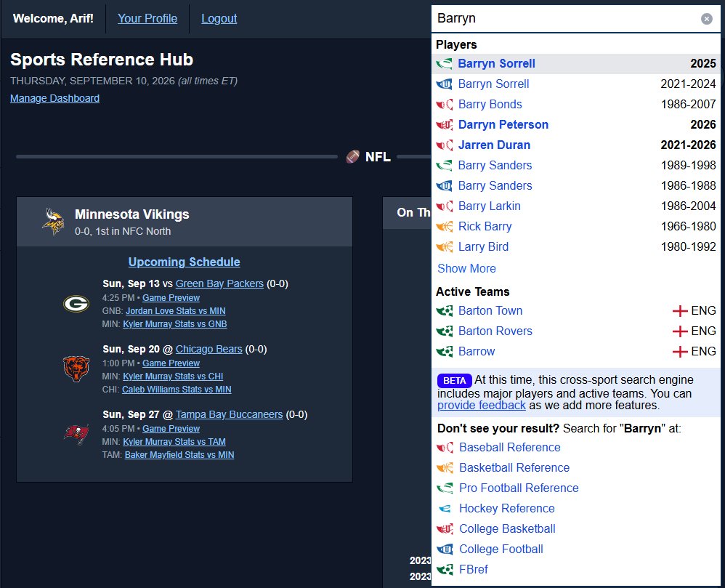Search Barryn at Hockey Reference

(507, 509)
